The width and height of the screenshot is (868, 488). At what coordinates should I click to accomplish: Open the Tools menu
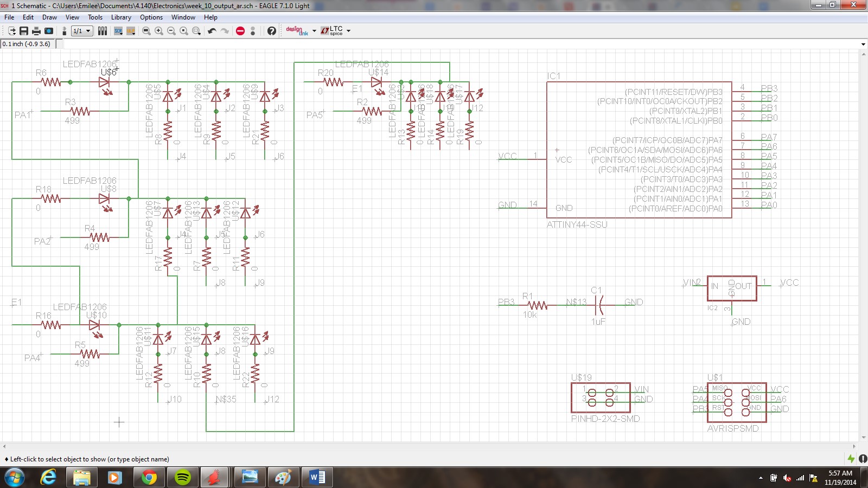(x=95, y=17)
